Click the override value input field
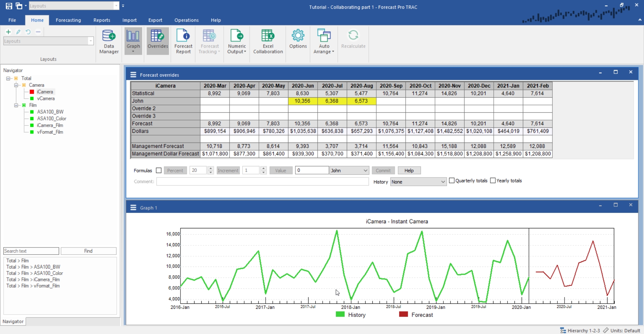644x334 pixels. click(x=312, y=170)
